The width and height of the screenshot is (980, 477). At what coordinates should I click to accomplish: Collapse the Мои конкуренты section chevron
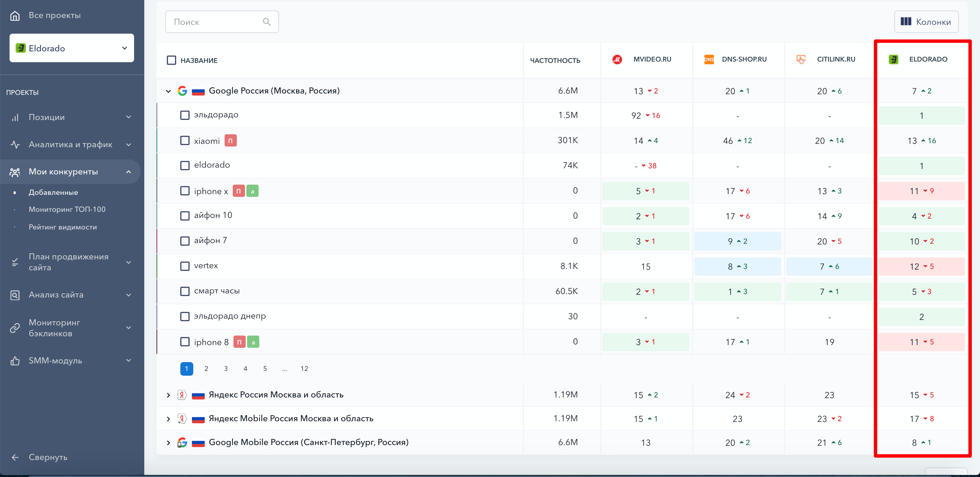click(x=128, y=172)
